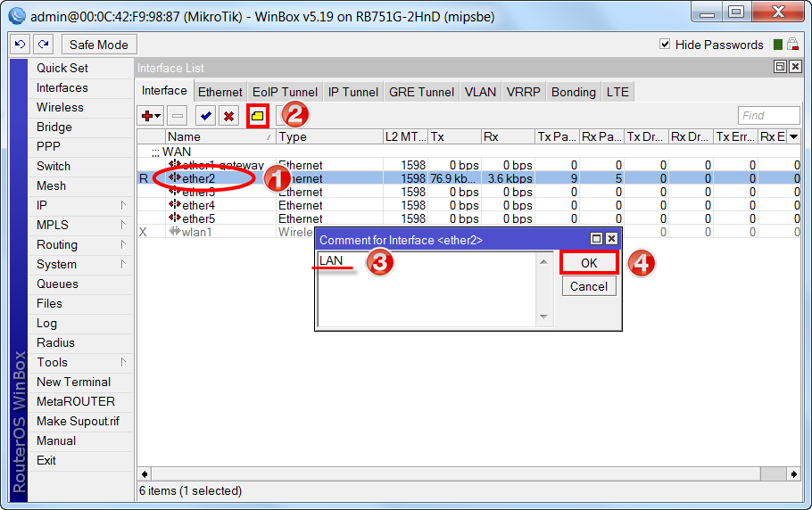Click the minus remove interface icon
The image size is (812, 510).
point(177,116)
